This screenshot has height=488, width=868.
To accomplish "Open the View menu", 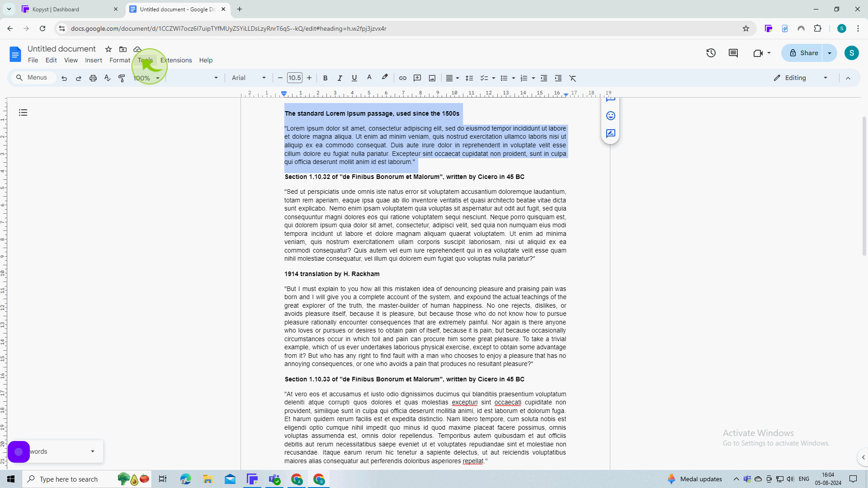I will click(71, 60).
